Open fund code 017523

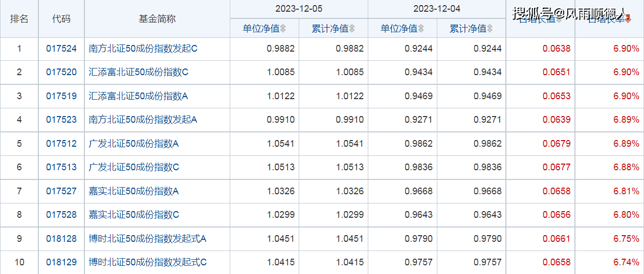[x=61, y=120]
